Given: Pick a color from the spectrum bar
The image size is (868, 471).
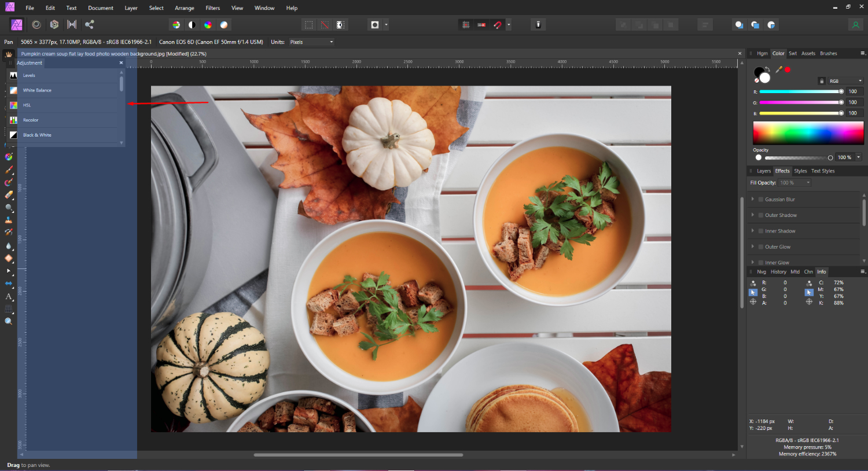Looking at the screenshot, I should pos(808,133).
